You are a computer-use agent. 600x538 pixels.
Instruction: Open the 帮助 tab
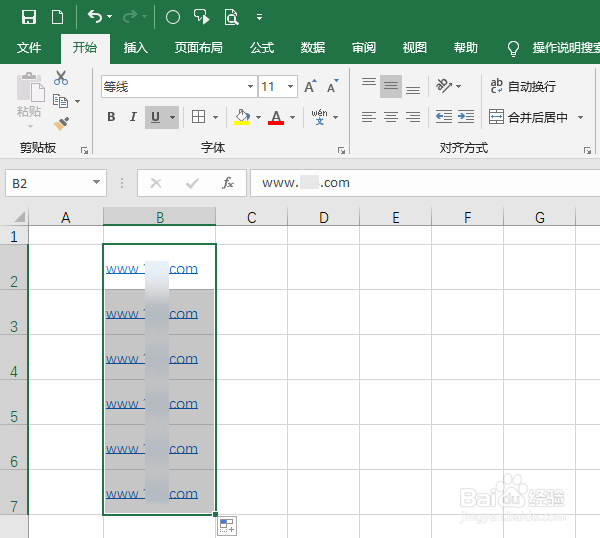coord(466,48)
